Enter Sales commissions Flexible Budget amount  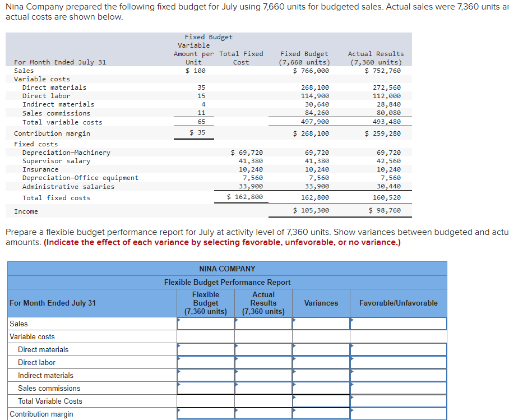coord(206,387)
